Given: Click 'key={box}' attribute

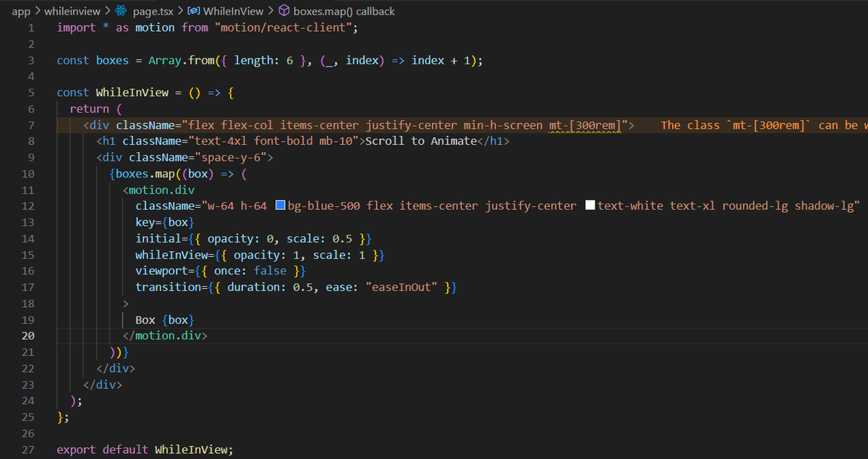Looking at the screenshot, I should [x=165, y=222].
